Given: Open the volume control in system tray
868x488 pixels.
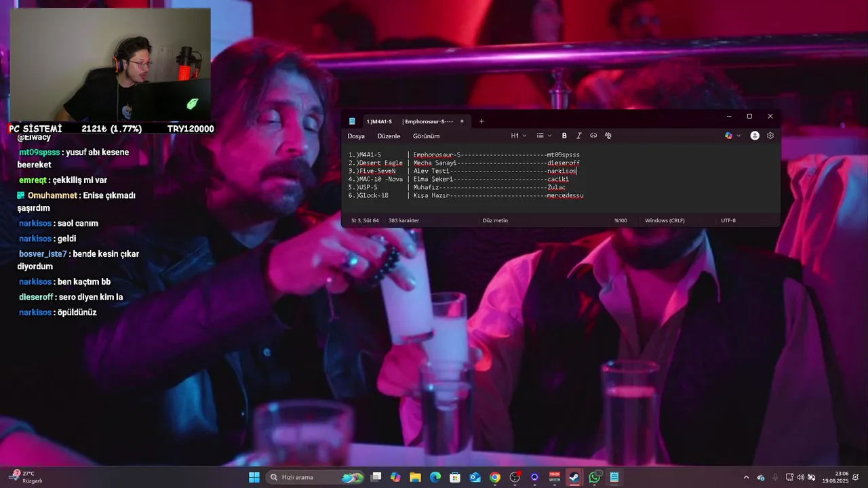Looking at the screenshot, I should 800,477.
